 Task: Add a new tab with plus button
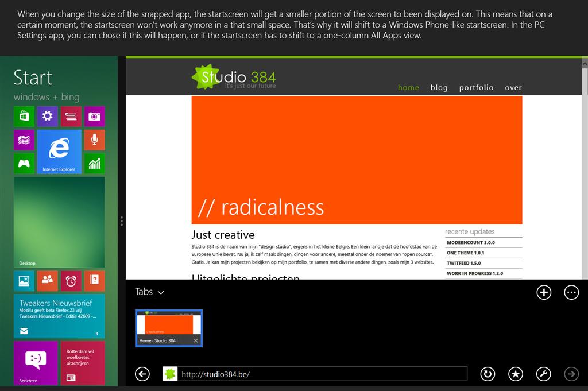[544, 292]
